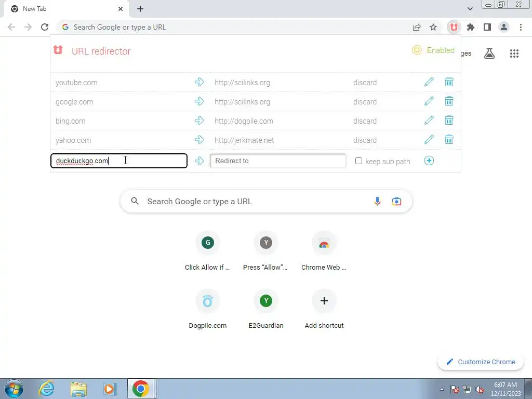Click the duckduckgo.com source field
This screenshot has width=532, height=399.
point(119,161)
